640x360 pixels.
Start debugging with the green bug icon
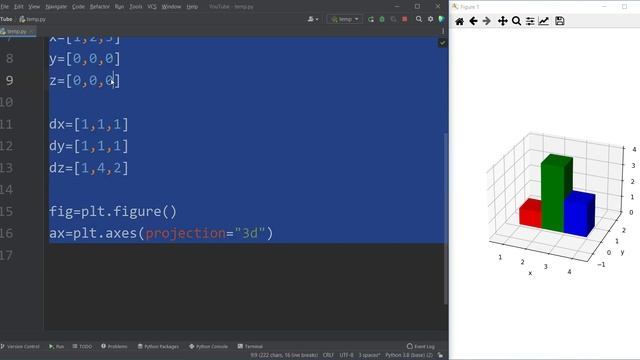382,19
